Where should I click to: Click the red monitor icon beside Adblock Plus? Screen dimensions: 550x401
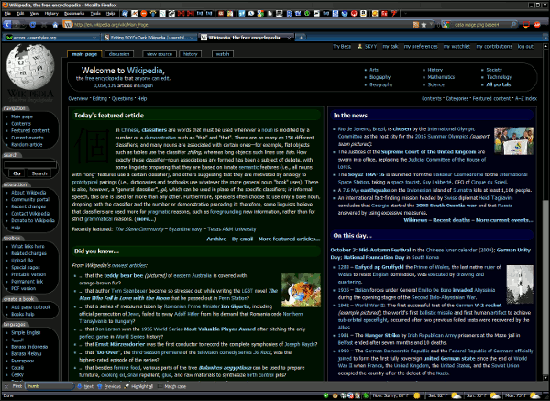pos(526,25)
